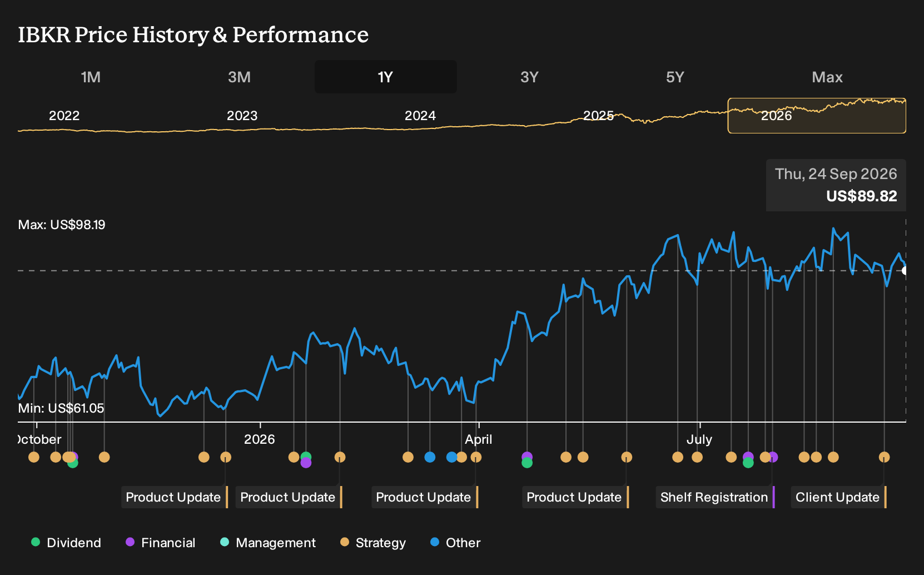The image size is (924, 575).
Task: Toggle the Management legend filter
Action: 268,543
